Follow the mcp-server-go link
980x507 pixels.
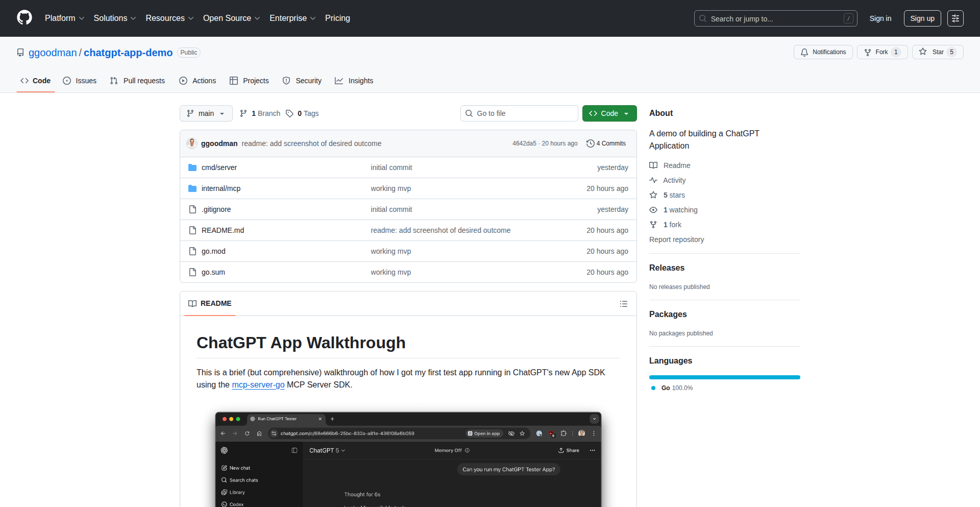[258, 385]
